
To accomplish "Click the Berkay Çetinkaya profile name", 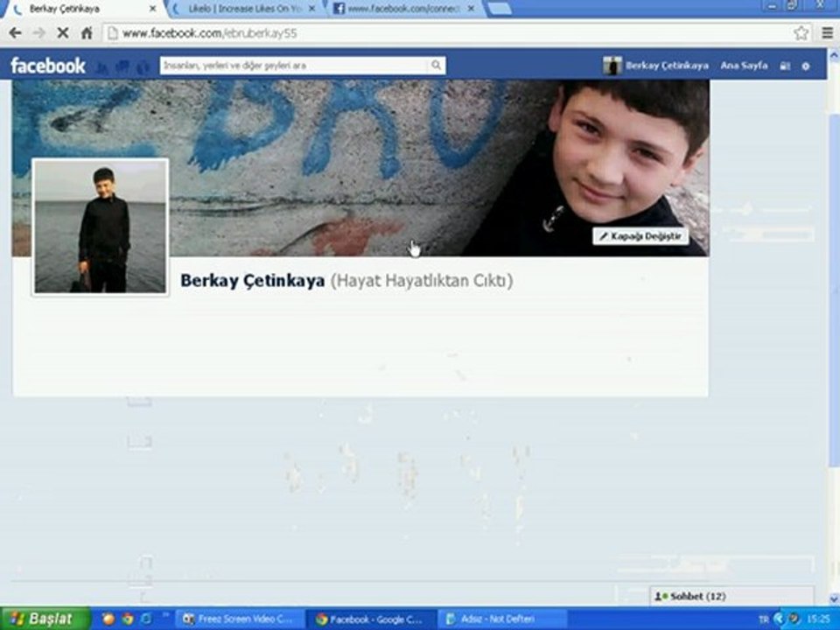I will 252,280.
